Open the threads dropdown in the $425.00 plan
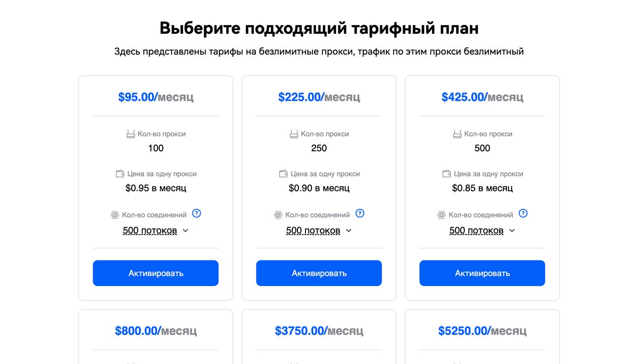 click(482, 230)
